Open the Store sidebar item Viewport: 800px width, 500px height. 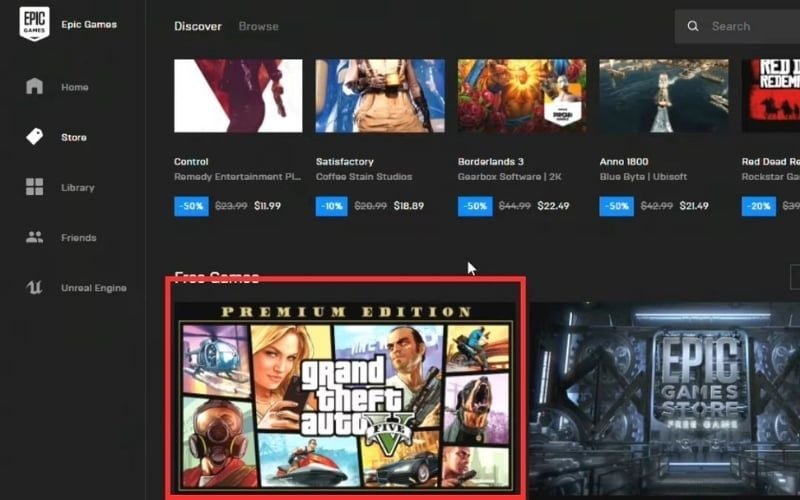[x=73, y=137]
